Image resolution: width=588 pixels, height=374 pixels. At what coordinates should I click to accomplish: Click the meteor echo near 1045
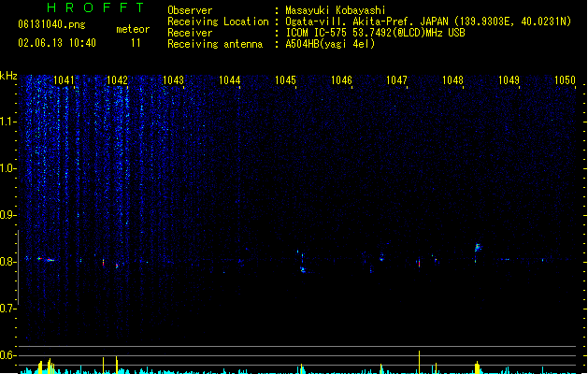click(303, 269)
